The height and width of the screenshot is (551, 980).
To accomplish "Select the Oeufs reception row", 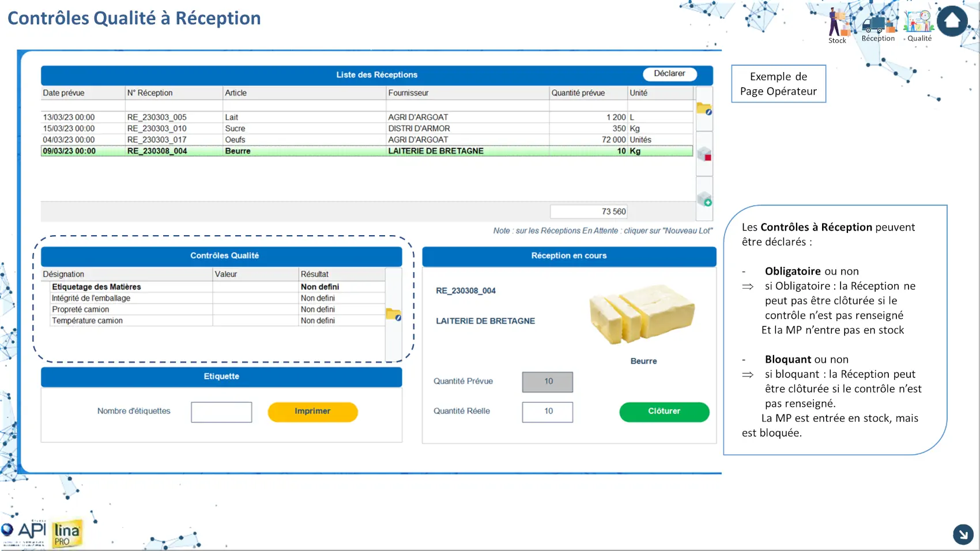I will [367, 139].
